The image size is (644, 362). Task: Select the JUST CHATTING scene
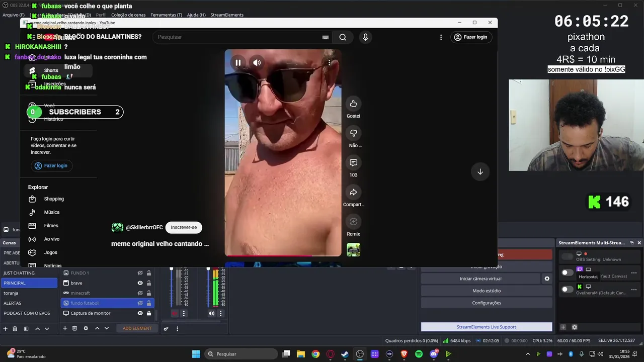pyautogui.click(x=29, y=273)
